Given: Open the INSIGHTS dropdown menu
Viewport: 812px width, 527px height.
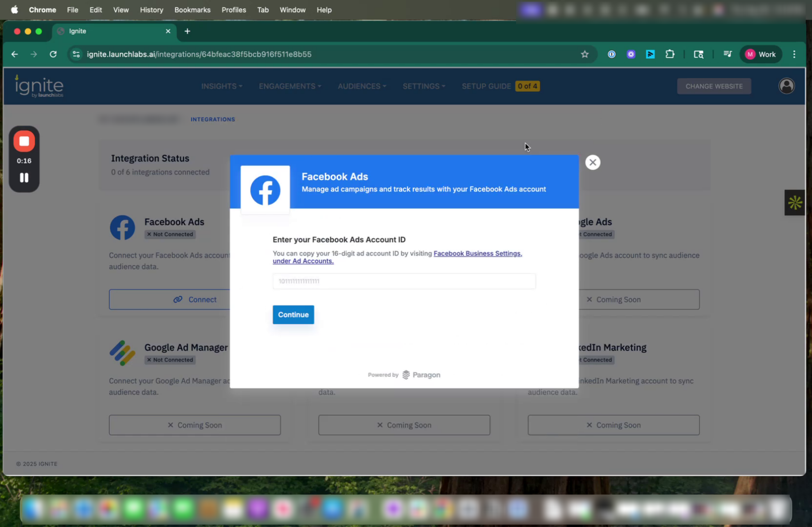Looking at the screenshot, I should pos(221,86).
